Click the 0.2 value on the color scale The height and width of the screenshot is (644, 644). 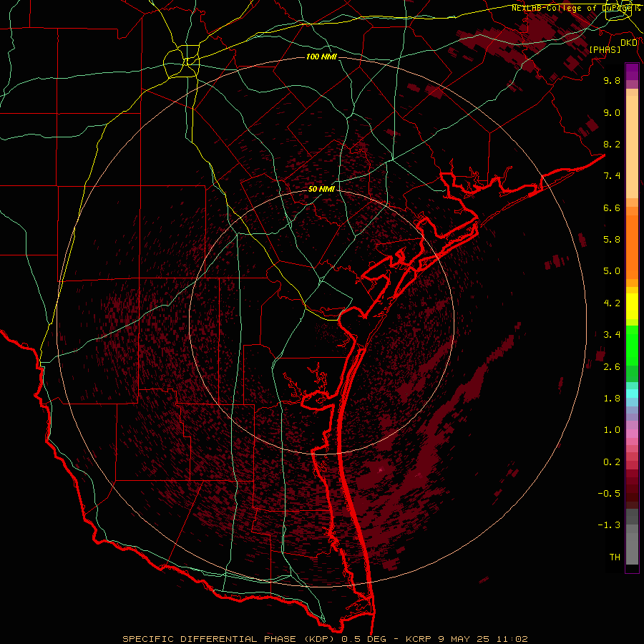point(612,462)
